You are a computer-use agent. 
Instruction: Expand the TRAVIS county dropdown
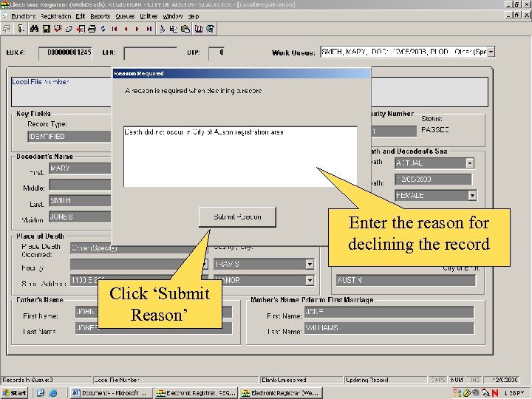point(310,264)
